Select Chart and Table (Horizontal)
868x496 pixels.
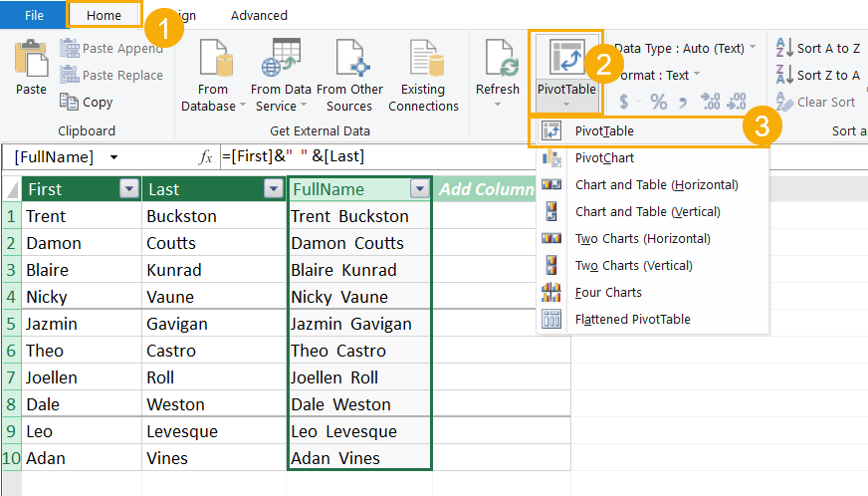click(653, 184)
